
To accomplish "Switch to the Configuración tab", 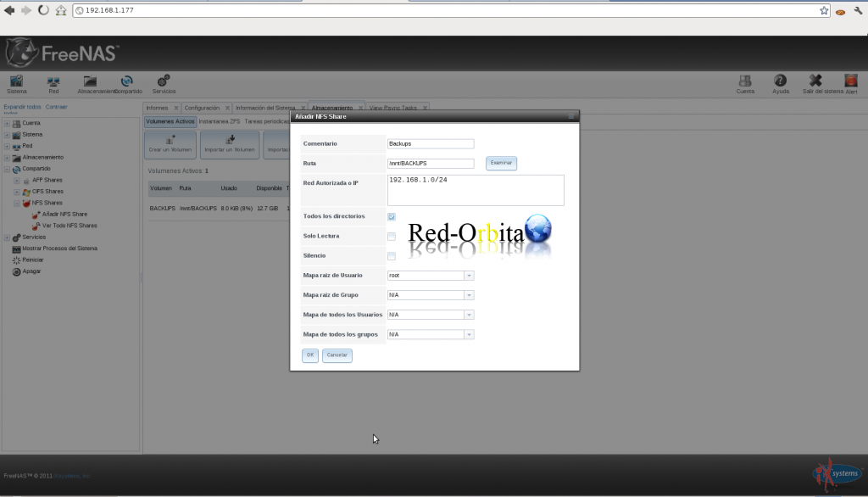I will (202, 108).
